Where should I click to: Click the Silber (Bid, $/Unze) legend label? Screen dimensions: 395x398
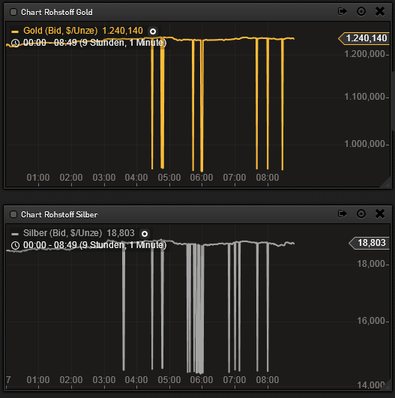pos(62,233)
